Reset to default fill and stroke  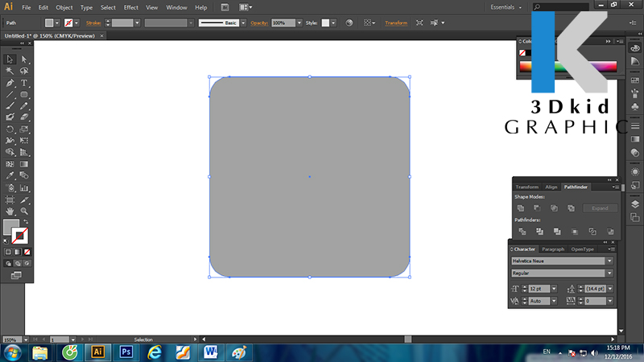tap(6, 241)
